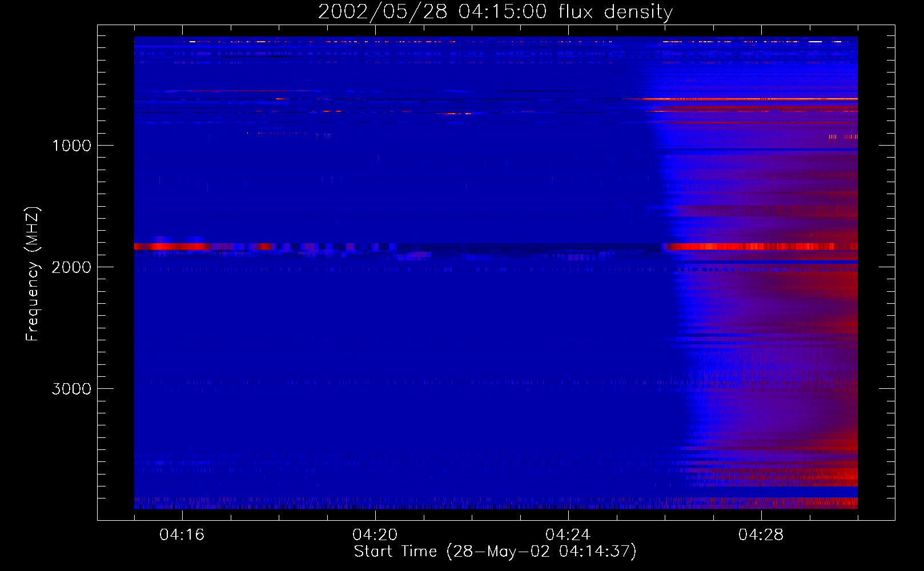Viewport: 924px width, 571px height.
Task: Click the '1000' frequency axis label
Action: pos(71,146)
